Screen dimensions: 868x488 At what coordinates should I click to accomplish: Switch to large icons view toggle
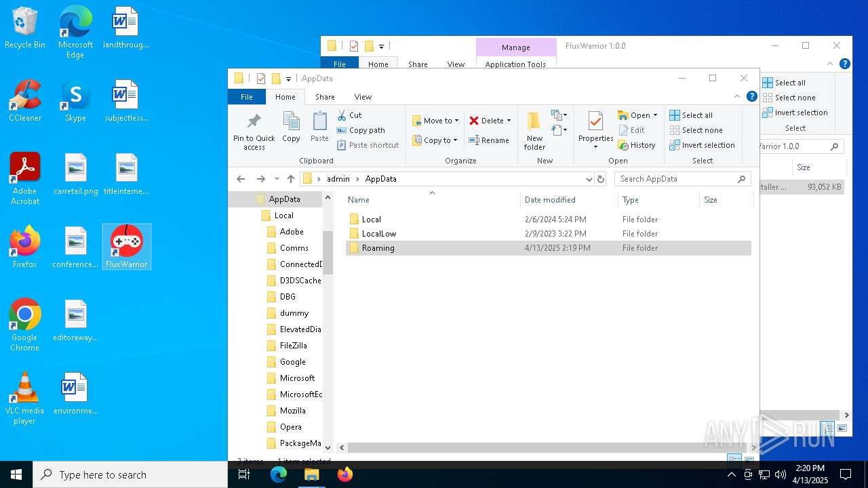(x=749, y=460)
